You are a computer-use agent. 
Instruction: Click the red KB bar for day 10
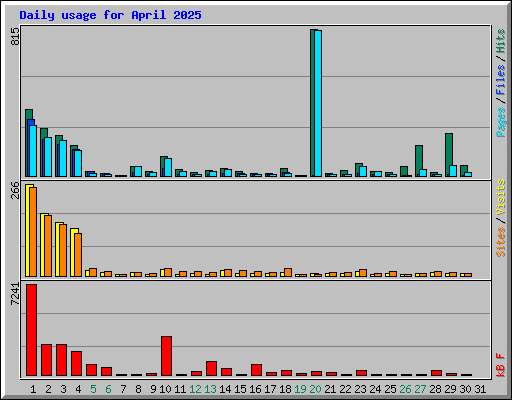pyautogui.click(x=166, y=356)
